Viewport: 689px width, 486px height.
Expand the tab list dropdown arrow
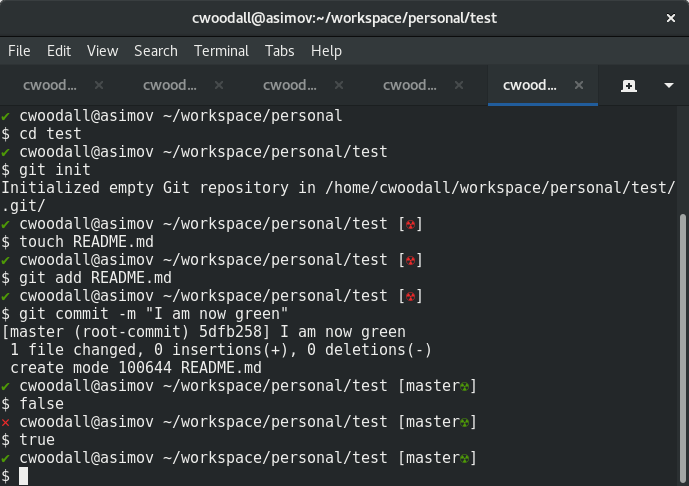coord(669,85)
